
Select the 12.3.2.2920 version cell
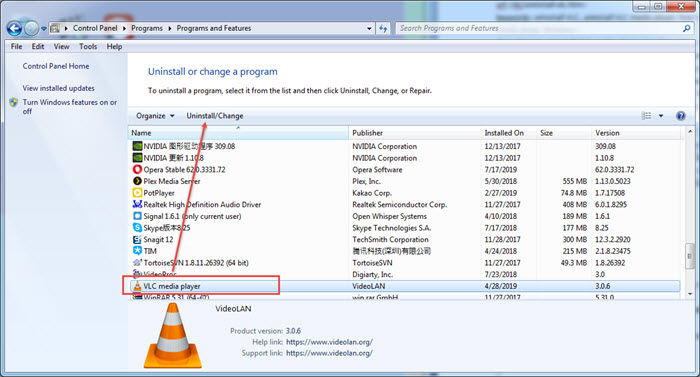click(x=612, y=239)
